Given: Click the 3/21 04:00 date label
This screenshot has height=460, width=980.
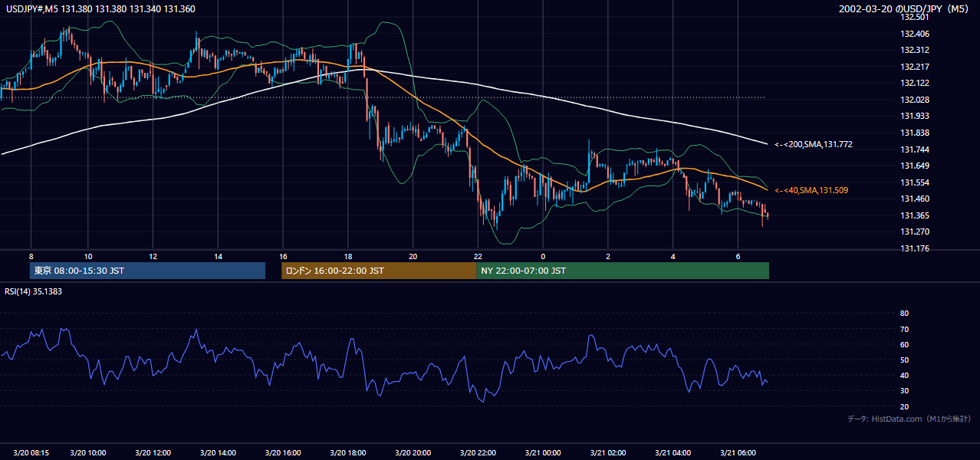Looking at the screenshot, I should point(673,452).
